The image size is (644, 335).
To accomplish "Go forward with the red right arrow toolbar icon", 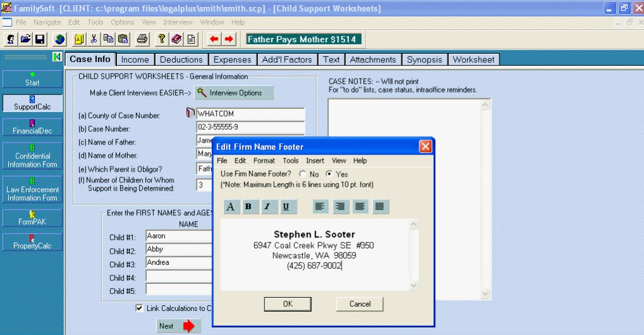I will click(229, 39).
